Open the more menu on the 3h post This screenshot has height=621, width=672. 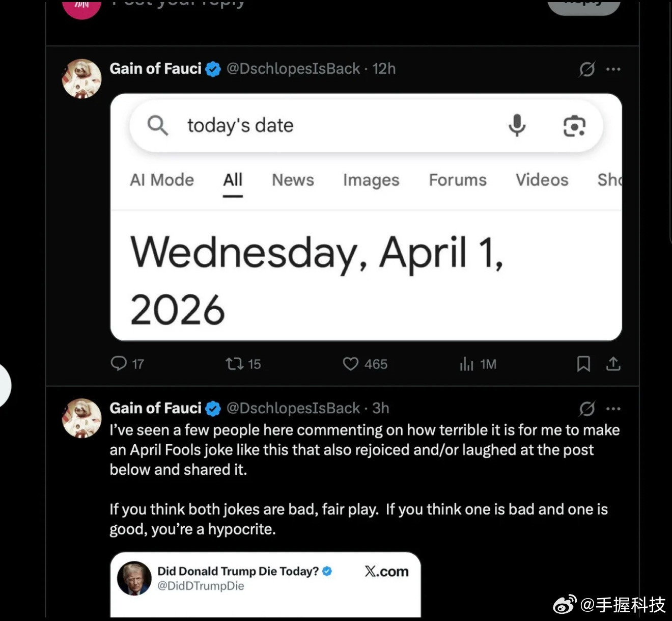click(x=614, y=408)
